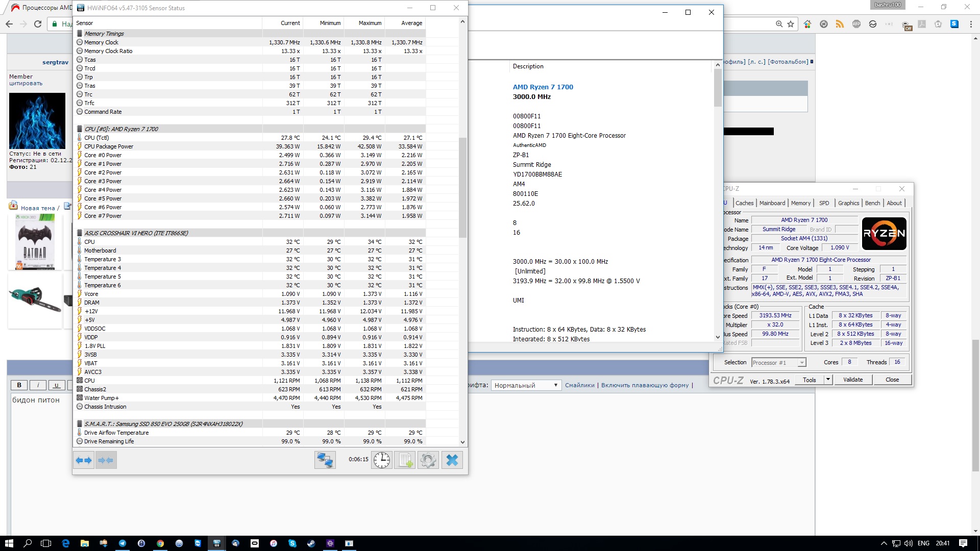Click the clock reset timer icon
This screenshot has width=980, height=551.
381,460
